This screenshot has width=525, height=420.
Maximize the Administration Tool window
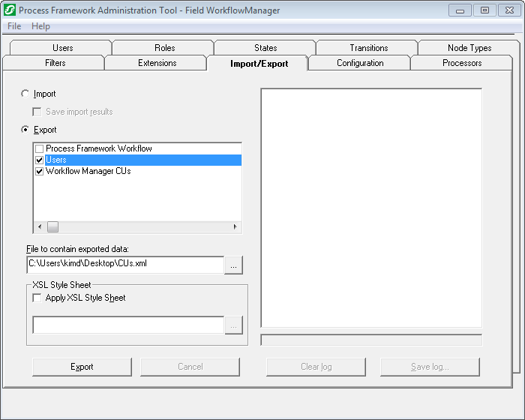pyautogui.click(x=484, y=10)
